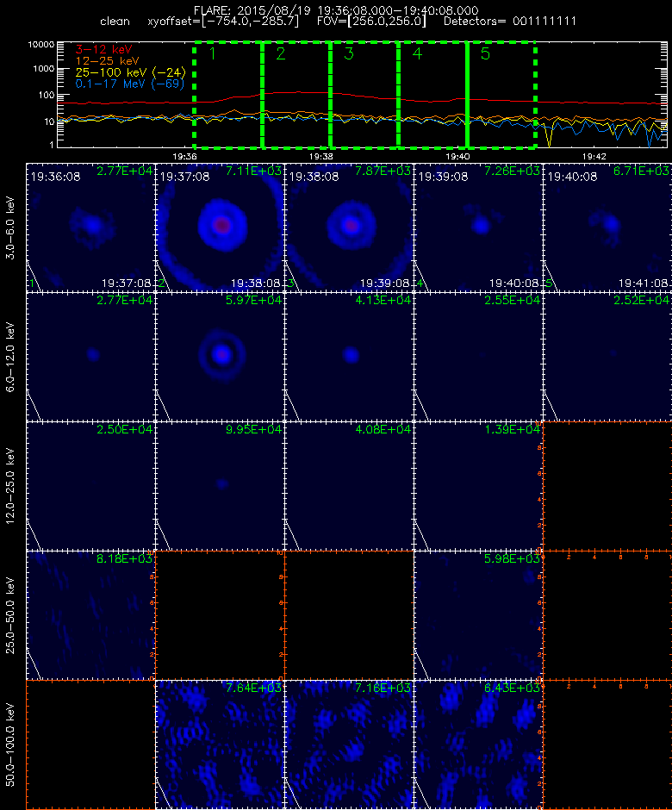Click the FLARE date and time title
This screenshot has width=672, height=810.
(336, 10)
